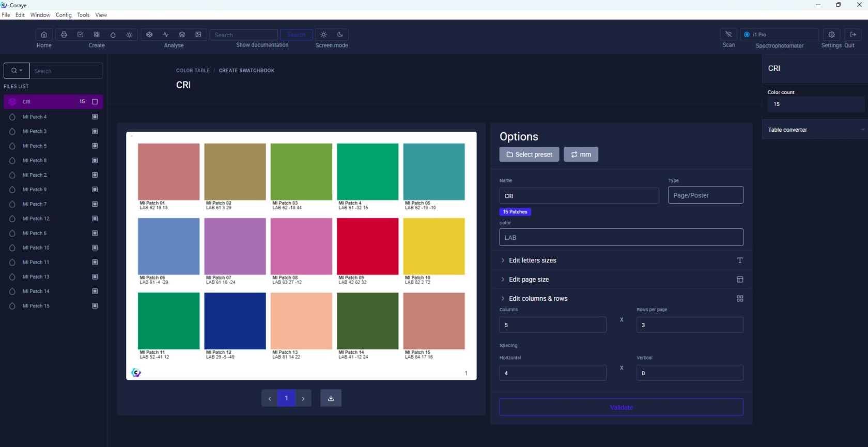Open the Edit menu

coord(20,15)
